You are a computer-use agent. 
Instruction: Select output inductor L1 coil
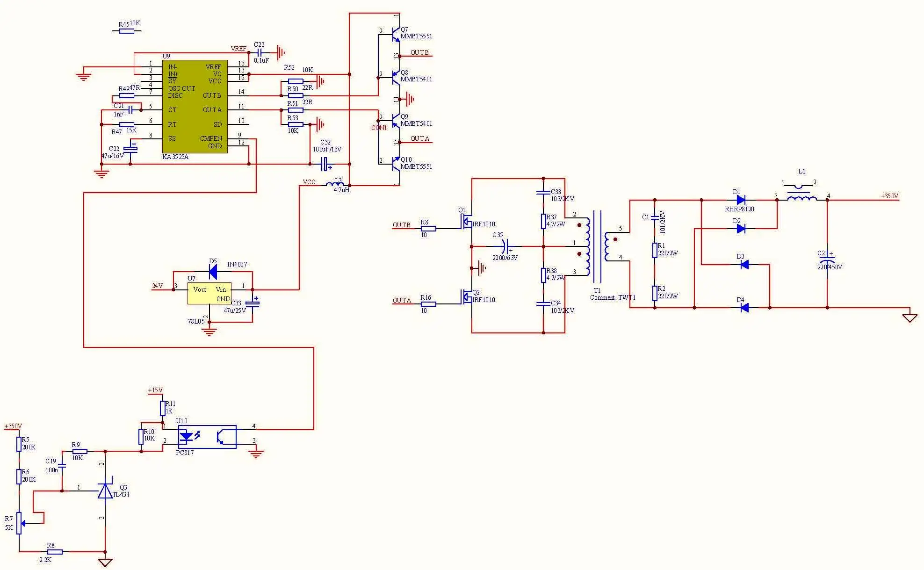coord(802,198)
